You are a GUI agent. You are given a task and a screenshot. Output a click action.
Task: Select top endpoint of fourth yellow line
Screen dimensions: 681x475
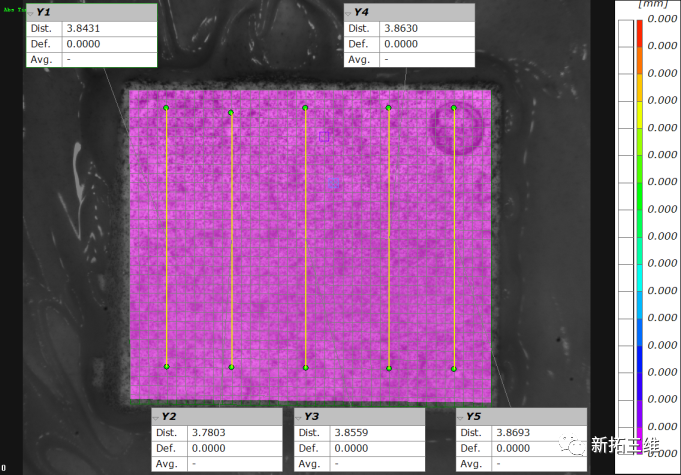pos(388,108)
